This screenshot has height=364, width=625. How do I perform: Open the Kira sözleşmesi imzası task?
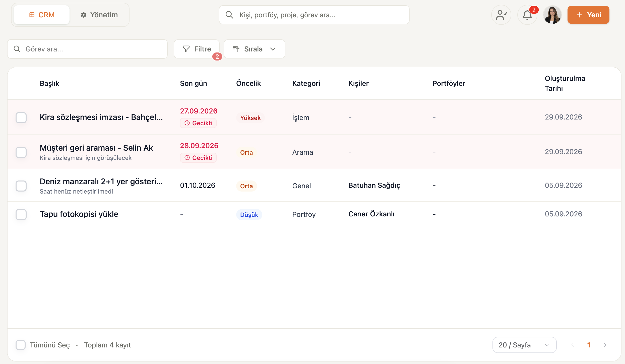(x=101, y=117)
